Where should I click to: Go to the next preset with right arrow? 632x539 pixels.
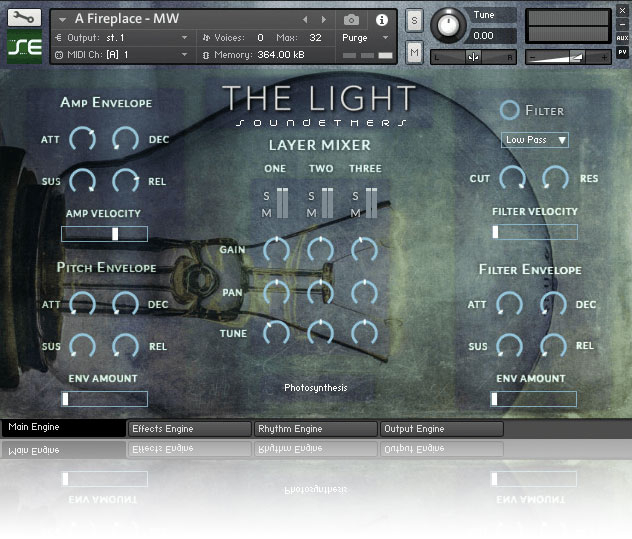coord(323,19)
